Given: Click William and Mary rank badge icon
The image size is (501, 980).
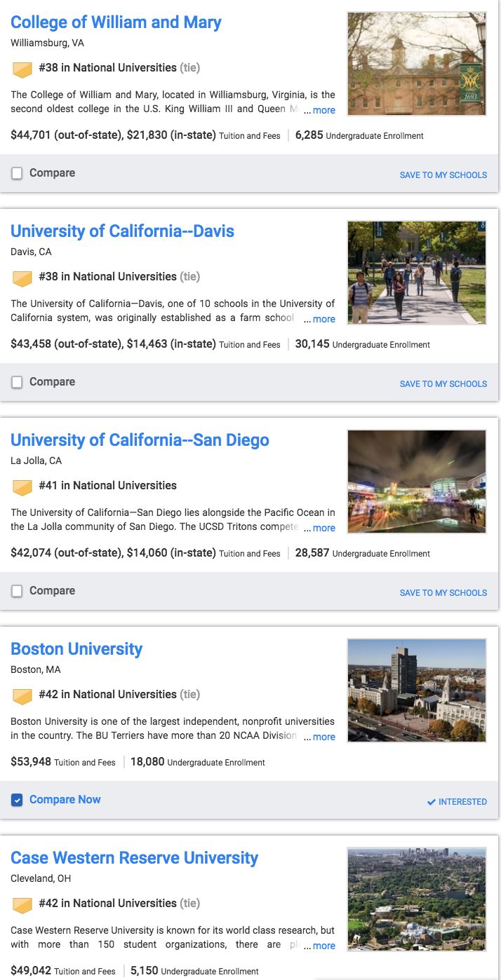Looking at the screenshot, I should click(22, 69).
